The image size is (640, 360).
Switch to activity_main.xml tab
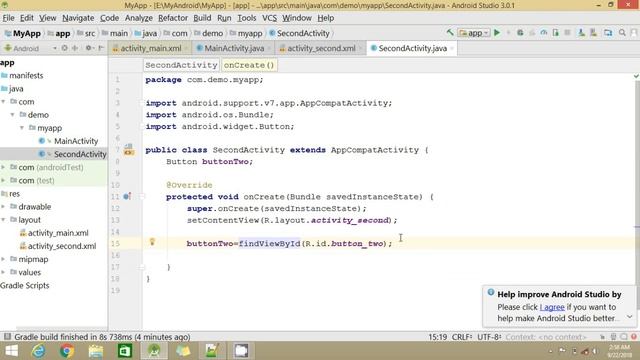coord(150,48)
